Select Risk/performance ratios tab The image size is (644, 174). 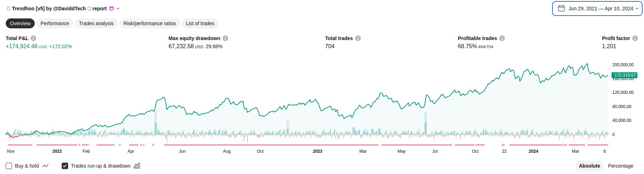pos(150,23)
